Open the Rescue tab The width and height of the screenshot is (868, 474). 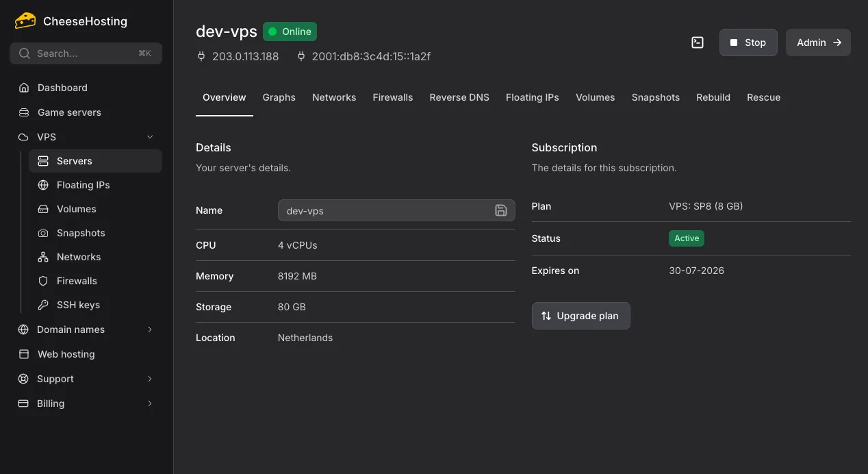click(764, 97)
